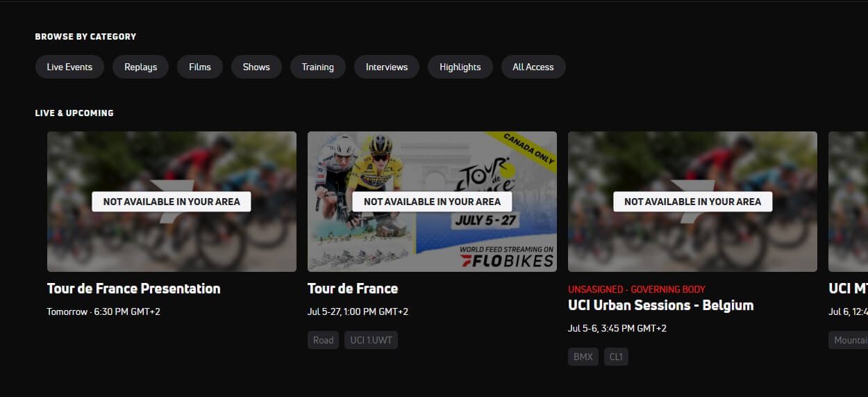Open the All Access category

(x=533, y=67)
